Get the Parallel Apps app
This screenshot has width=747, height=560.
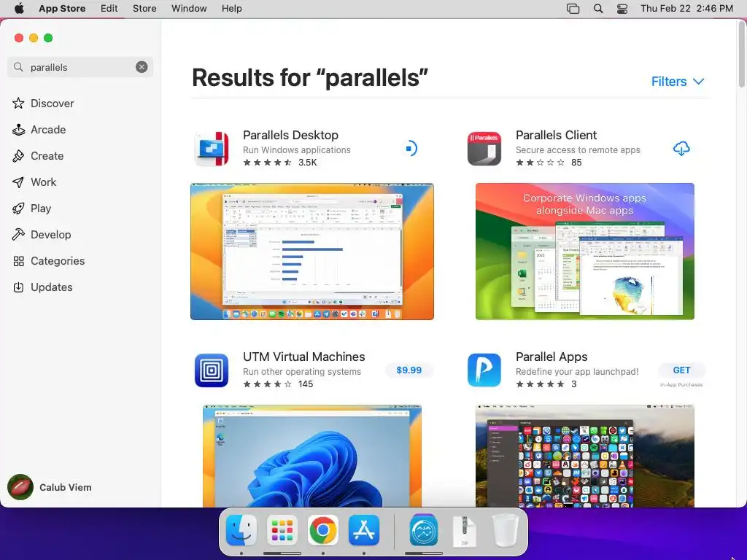point(681,370)
